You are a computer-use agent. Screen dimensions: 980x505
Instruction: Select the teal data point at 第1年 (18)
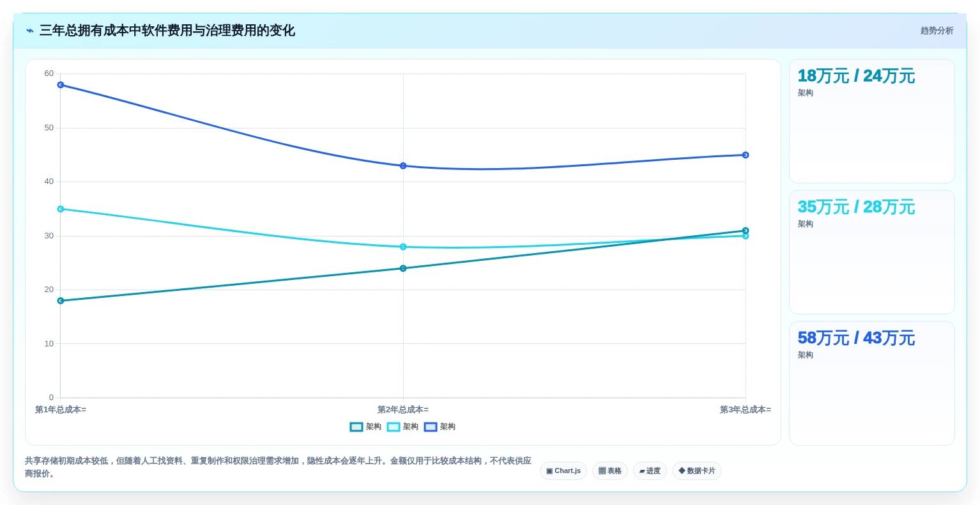61,300
